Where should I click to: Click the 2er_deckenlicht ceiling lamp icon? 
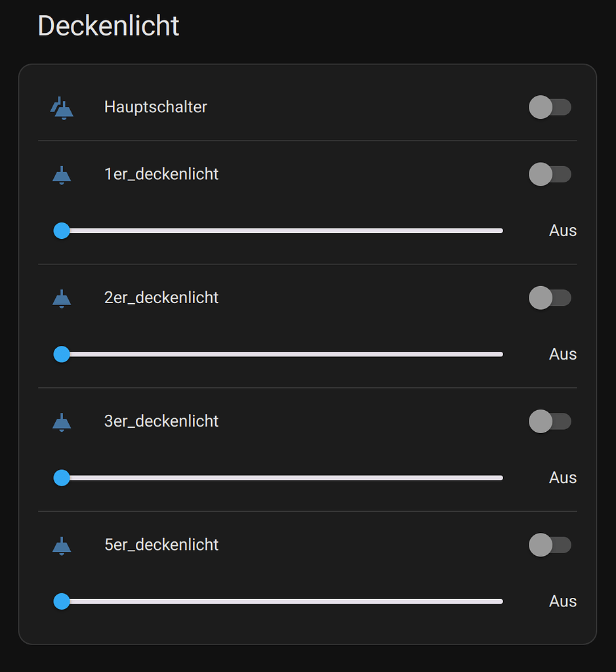tap(62, 299)
